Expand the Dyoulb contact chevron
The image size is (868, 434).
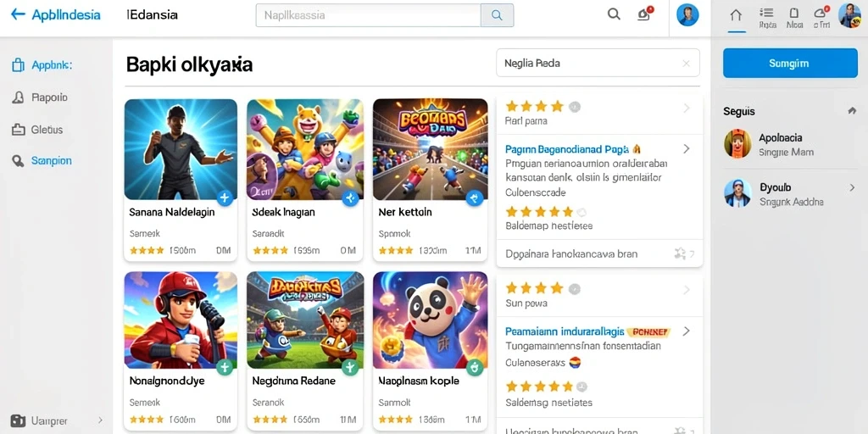(852, 187)
